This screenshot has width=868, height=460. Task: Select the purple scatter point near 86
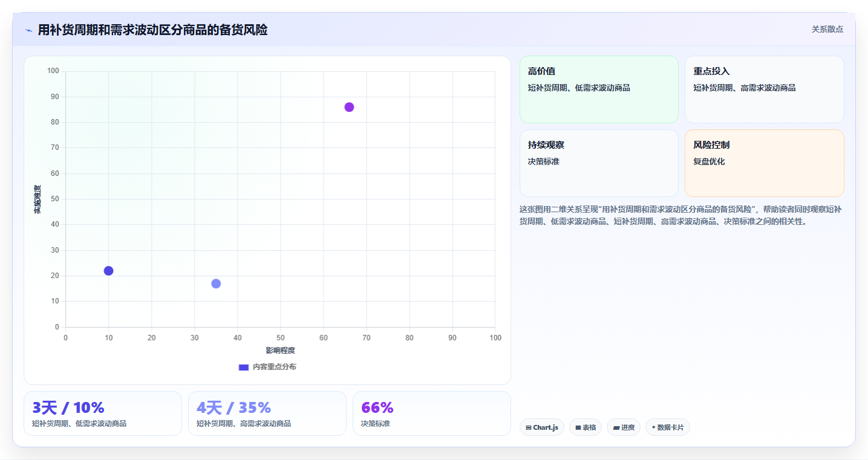(x=349, y=107)
